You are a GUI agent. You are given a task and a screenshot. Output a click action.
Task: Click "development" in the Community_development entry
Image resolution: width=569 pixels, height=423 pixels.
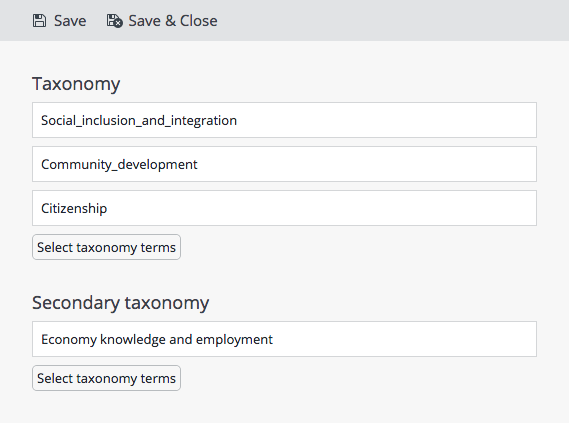point(157,165)
